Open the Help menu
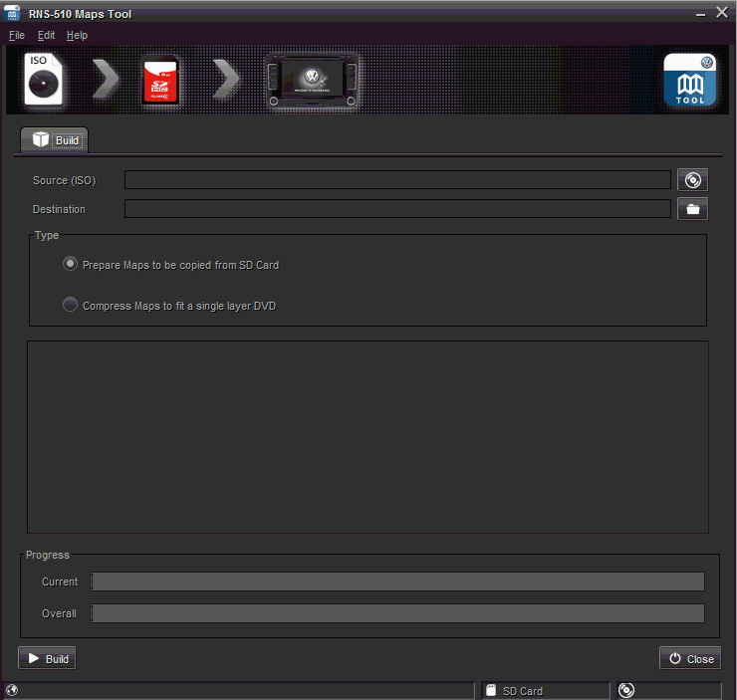Screen dimensions: 737x700 [x=77, y=35]
